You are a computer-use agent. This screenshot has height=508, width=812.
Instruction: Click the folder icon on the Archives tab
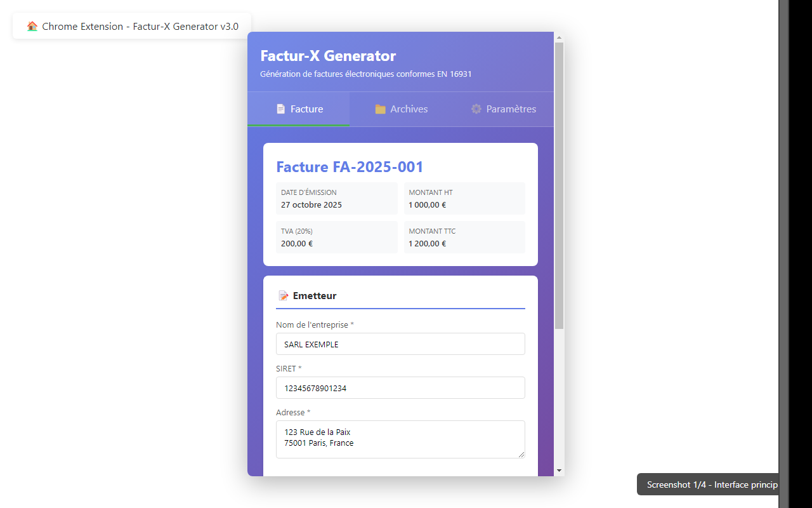[x=380, y=109]
